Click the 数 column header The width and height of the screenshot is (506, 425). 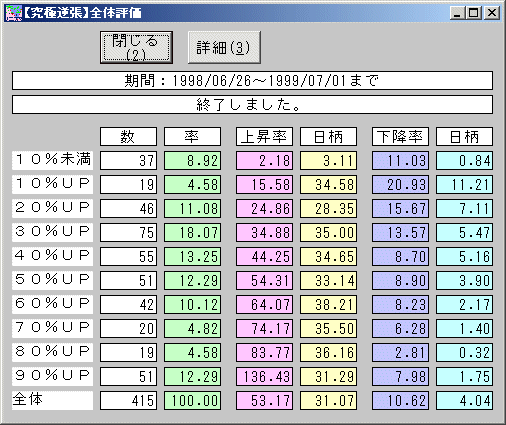pos(128,136)
